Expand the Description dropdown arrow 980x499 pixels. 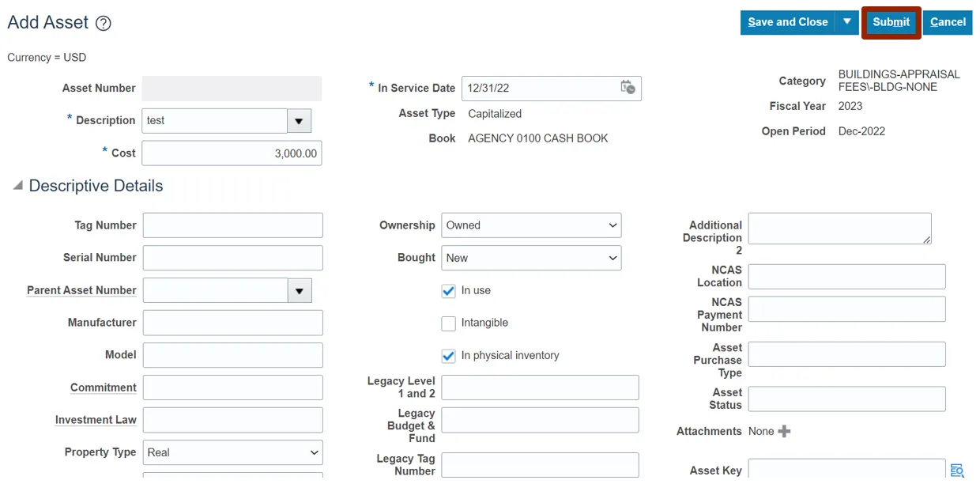tap(299, 121)
